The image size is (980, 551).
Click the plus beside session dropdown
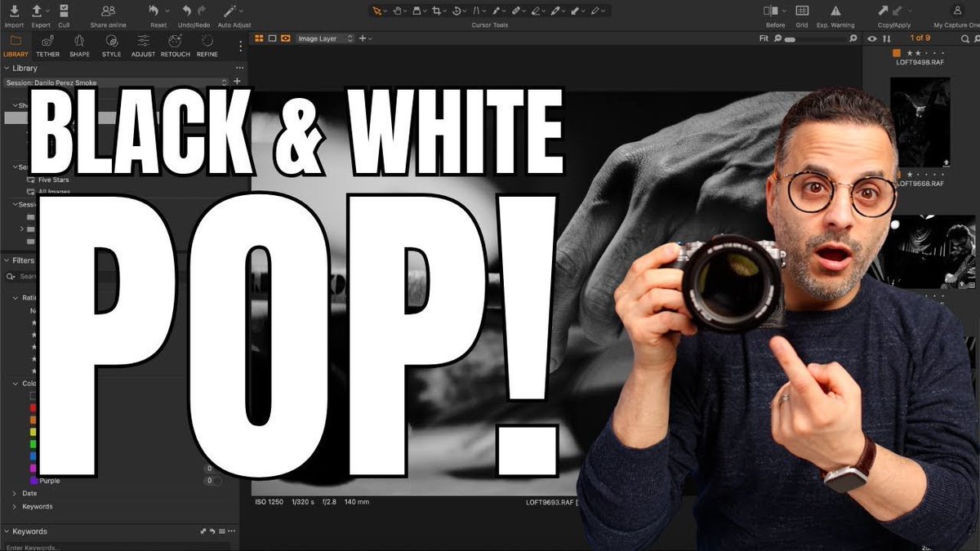coord(237,82)
